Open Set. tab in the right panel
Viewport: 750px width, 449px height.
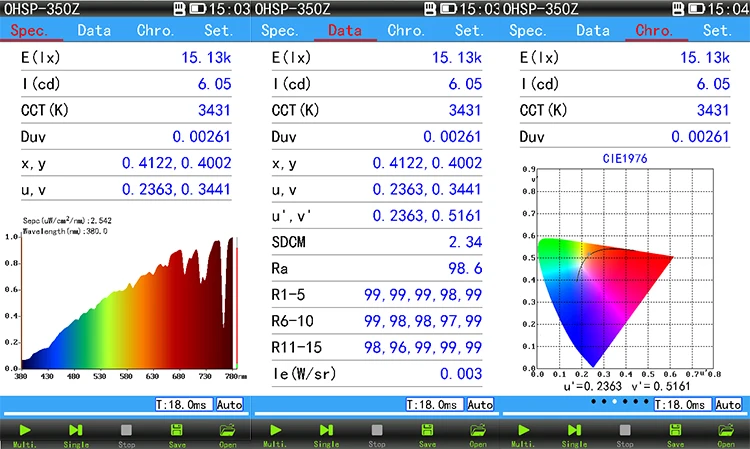click(716, 30)
